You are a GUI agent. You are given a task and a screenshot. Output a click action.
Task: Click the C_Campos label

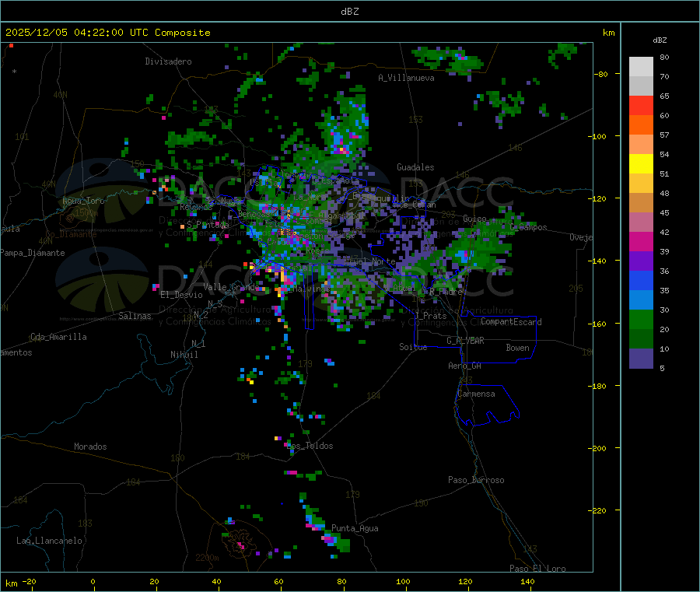click(x=529, y=227)
